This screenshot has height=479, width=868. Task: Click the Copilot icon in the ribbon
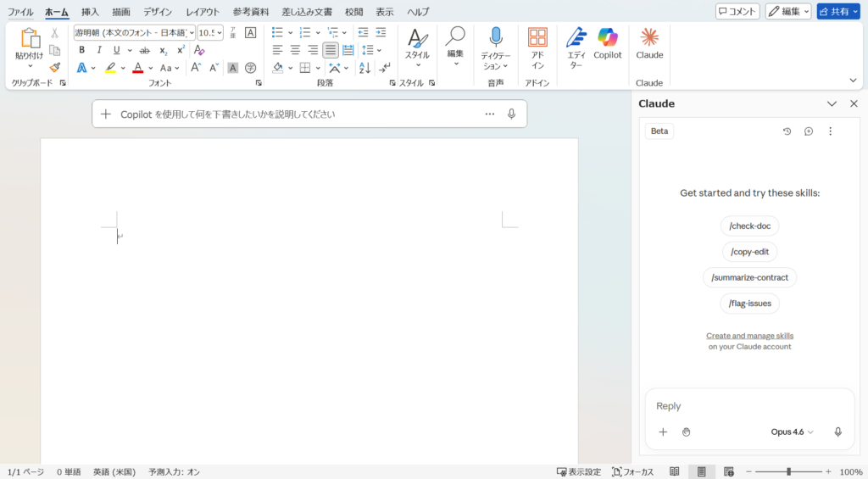607,38
